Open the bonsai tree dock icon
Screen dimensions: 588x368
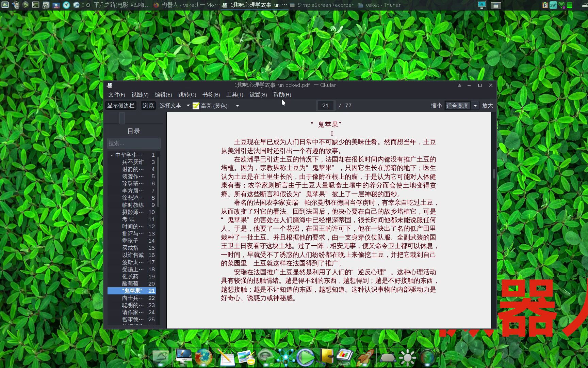(161, 357)
